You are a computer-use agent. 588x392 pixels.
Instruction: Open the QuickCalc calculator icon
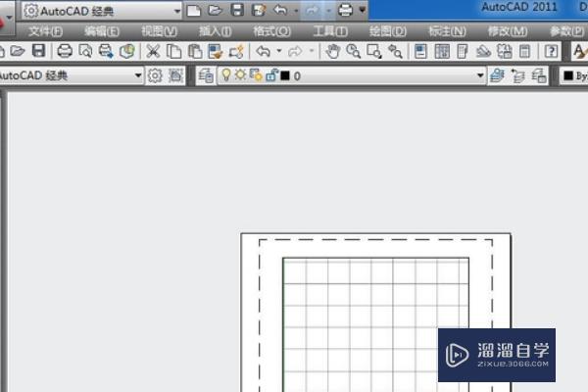[x=525, y=51]
